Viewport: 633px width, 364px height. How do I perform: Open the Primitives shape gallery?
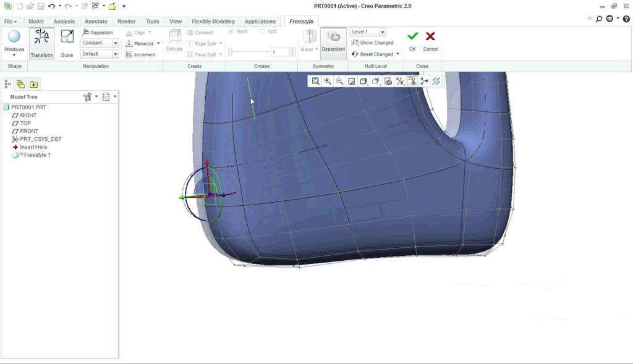14,41
